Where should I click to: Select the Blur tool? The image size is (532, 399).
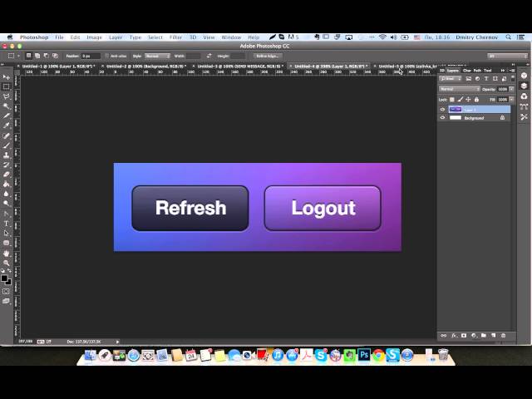coord(6,194)
